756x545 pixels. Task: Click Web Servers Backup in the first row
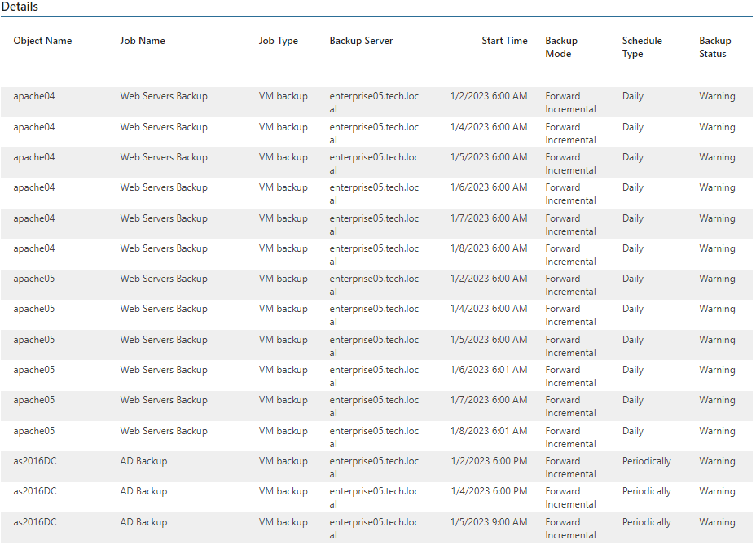point(164,96)
